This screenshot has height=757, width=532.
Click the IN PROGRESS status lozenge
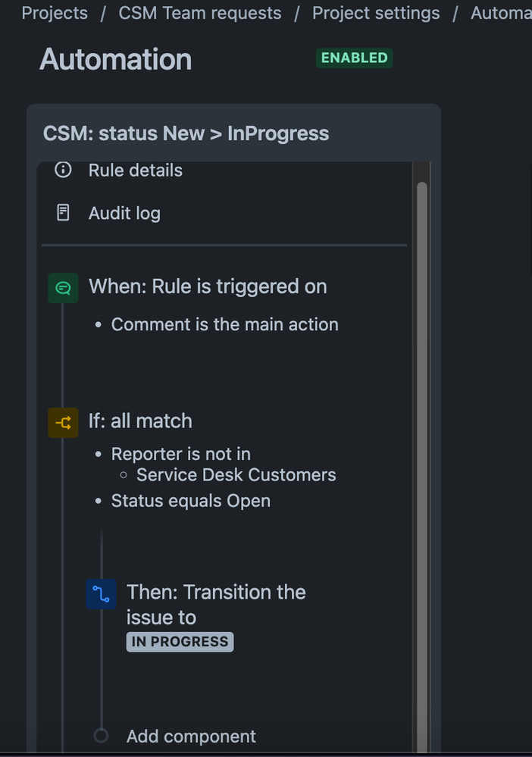pyautogui.click(x=180, y=642)
